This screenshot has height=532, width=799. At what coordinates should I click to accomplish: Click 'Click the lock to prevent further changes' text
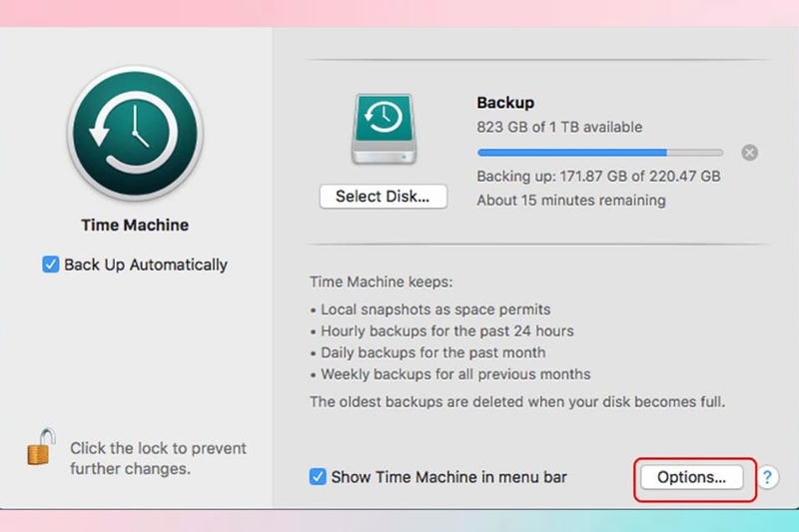[x=158, y=458]
